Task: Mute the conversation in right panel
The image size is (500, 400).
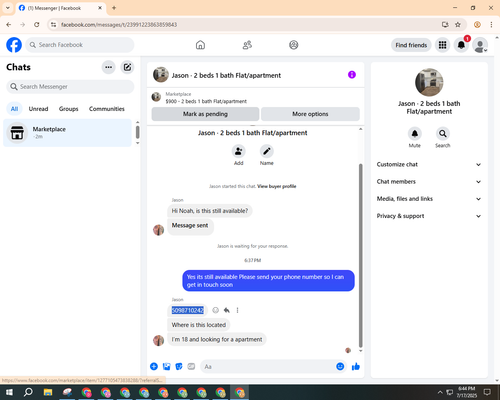Action: click(415, 134)
